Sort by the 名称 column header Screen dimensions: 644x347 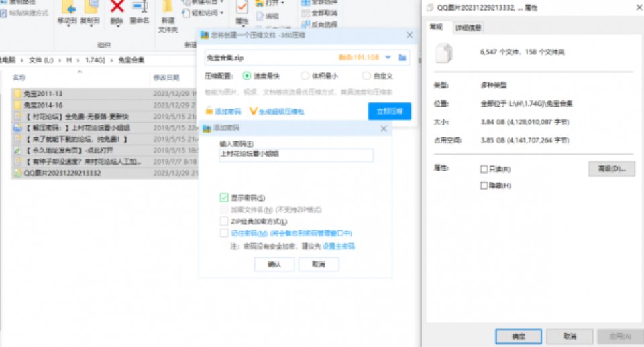19,78
